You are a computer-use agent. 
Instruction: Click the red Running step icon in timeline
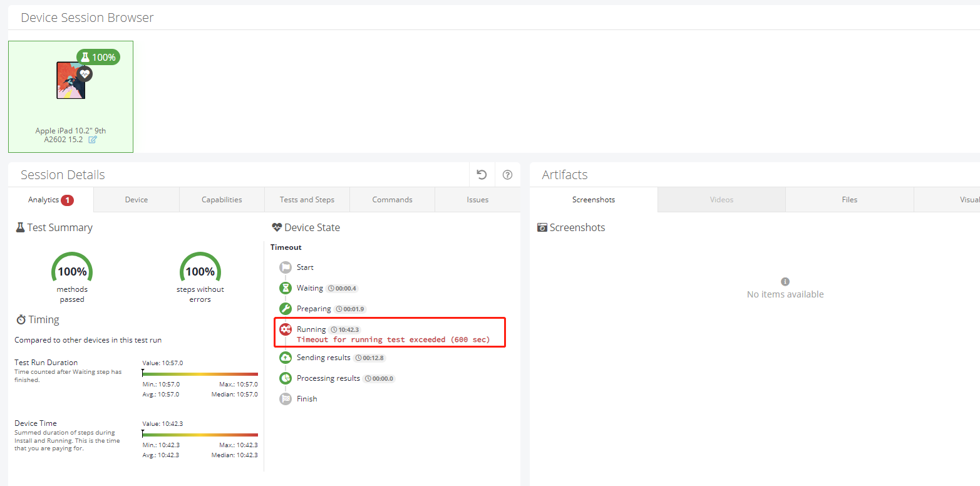coord(286,329)
